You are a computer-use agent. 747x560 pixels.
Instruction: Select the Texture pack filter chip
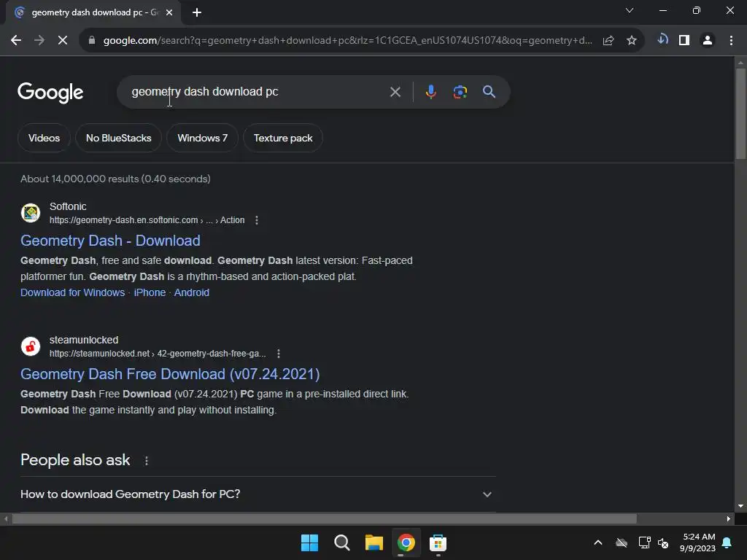(283, 138)
